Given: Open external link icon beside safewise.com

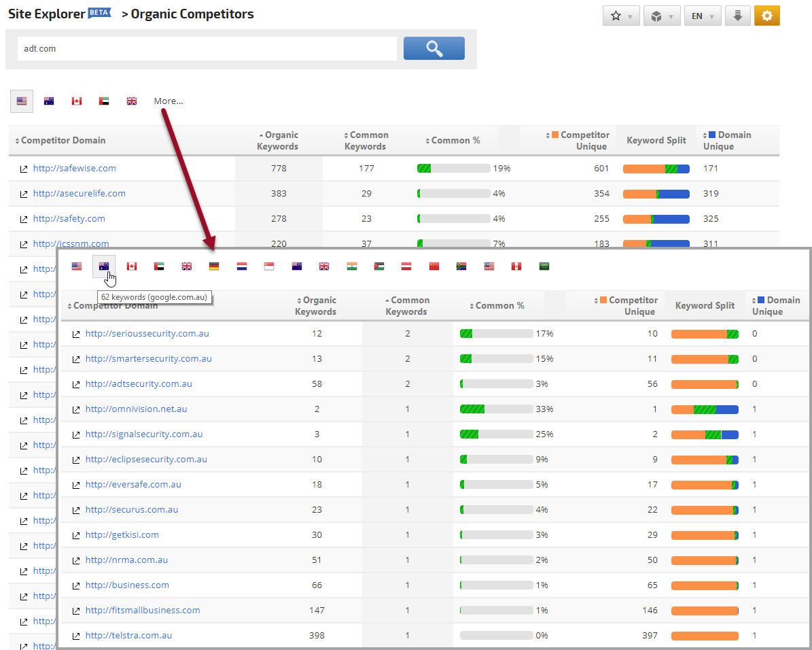Looking at the screenshot, I should (23, 169).
